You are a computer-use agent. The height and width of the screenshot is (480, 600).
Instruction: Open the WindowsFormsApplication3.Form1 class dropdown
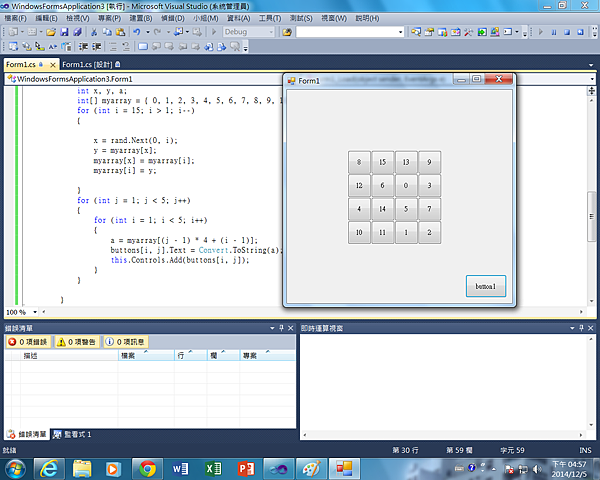coord(140,78)
